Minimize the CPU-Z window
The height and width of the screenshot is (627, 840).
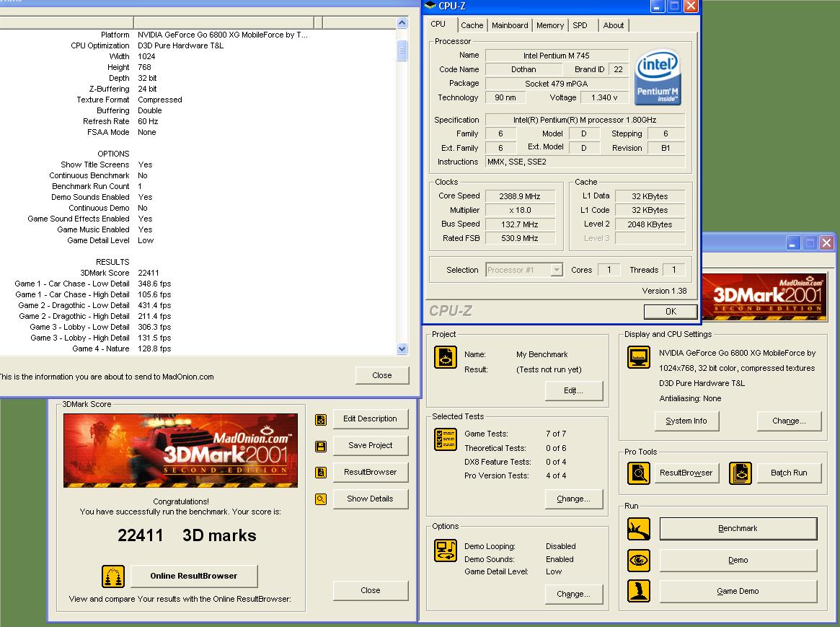(x=658, y=6)
